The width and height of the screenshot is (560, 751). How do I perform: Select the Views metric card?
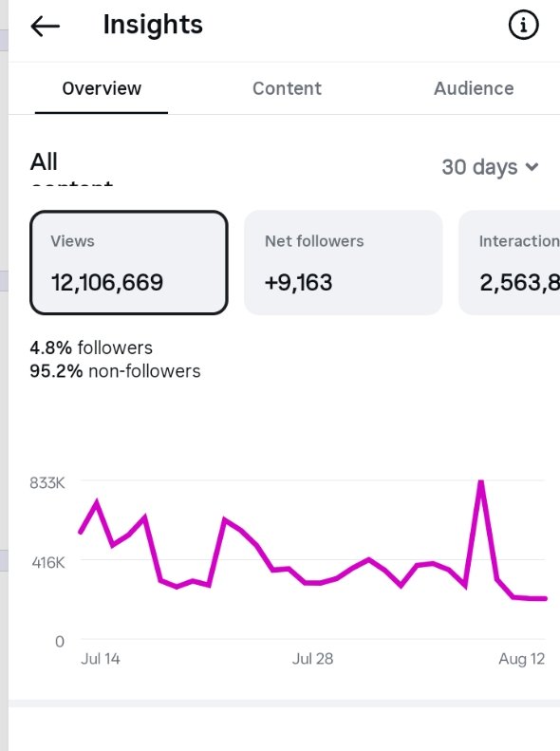pos(129,262)
